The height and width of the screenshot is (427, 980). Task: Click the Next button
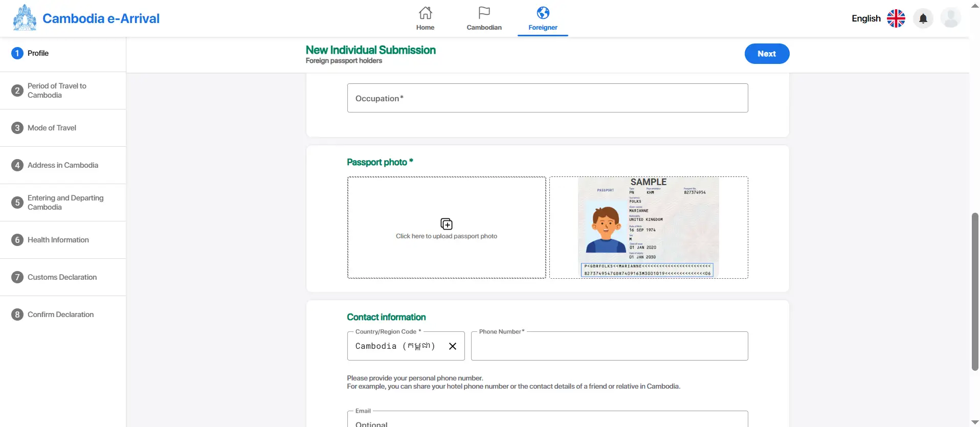pos(767,54)
